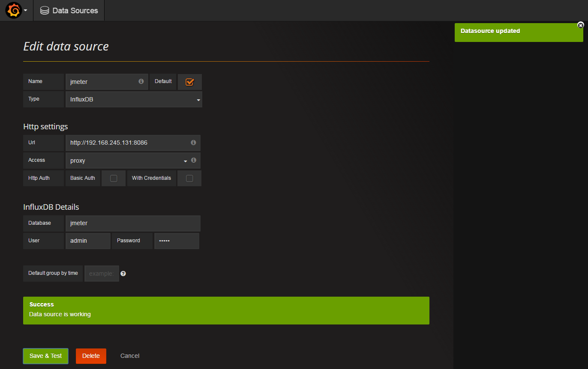Dismiss the Datasource updated notification
Screen dimensions: 588x369
coord(581,25)
